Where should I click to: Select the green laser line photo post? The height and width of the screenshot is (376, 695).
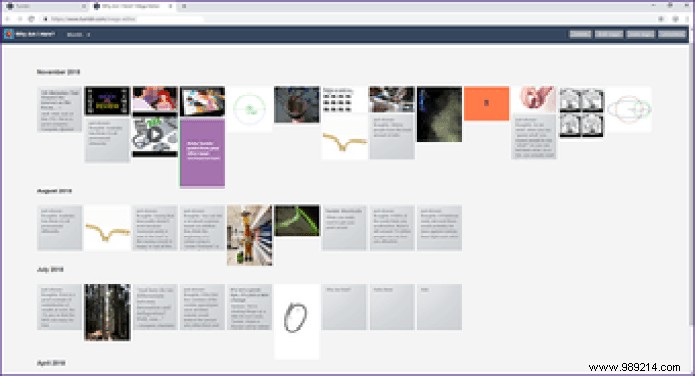coord(297,220)
